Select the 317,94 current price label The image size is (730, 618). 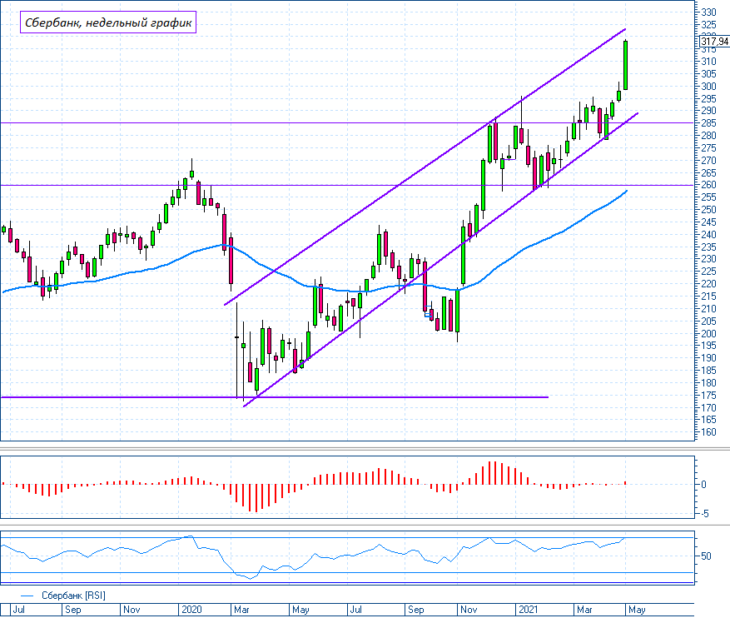point(714,42)
